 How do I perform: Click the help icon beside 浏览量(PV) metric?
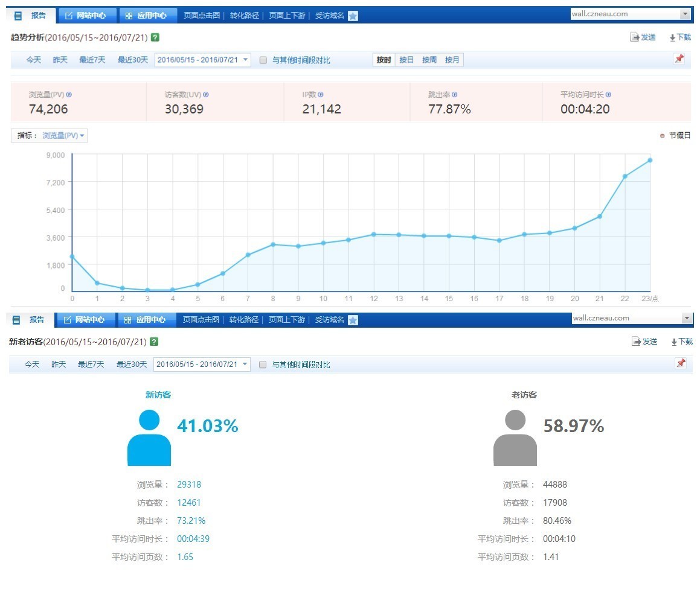coord(69,95)
